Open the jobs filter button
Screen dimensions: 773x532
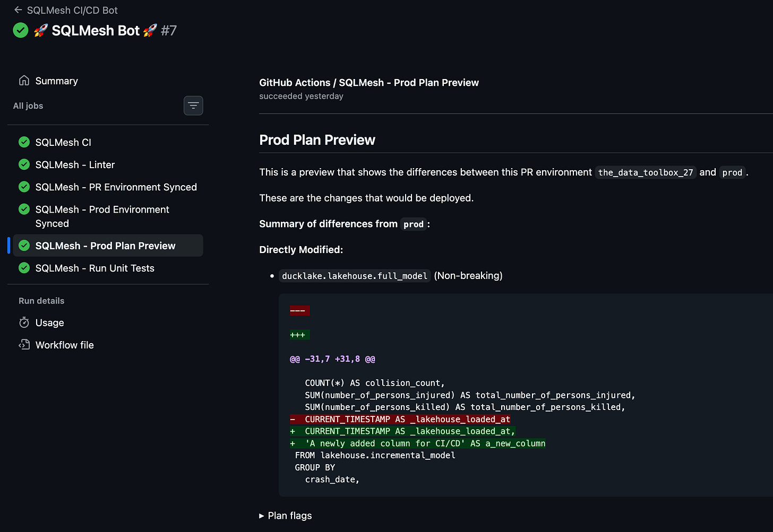click(193, 106)
